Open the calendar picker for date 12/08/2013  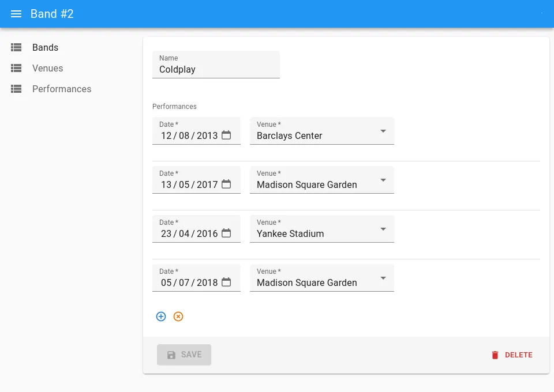[226, 135]
